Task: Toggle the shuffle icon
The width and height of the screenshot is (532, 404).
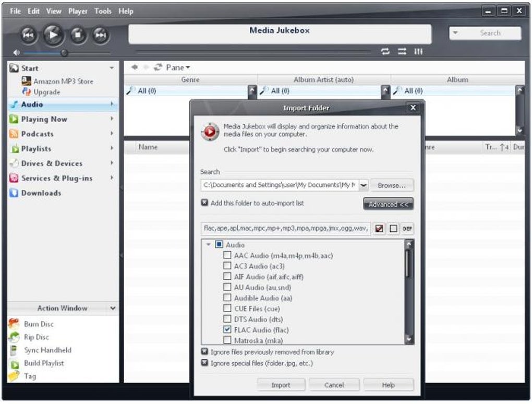Action: (x=402, y=52)
